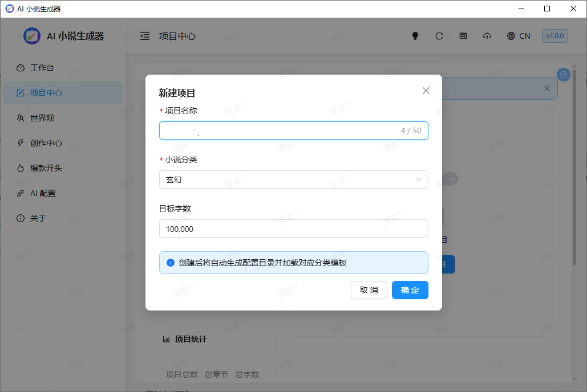
Task: Click the 新建项目 dialog title
Action: click(177, 93)
